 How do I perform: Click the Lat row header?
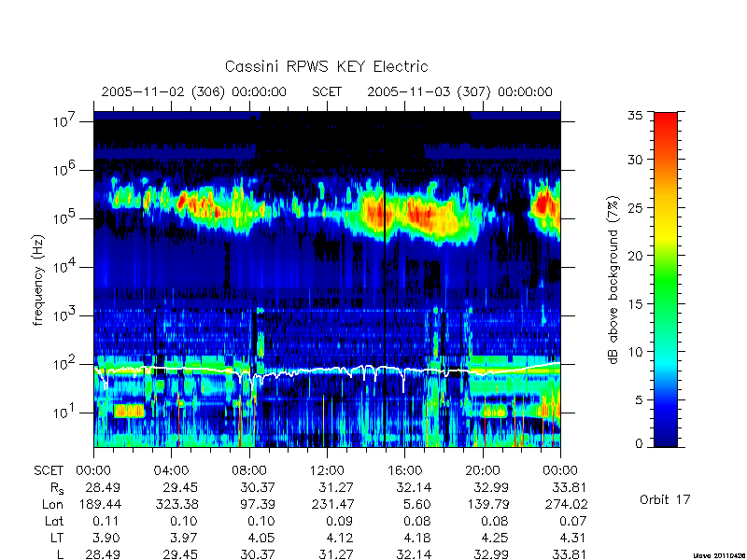[53, 522]
